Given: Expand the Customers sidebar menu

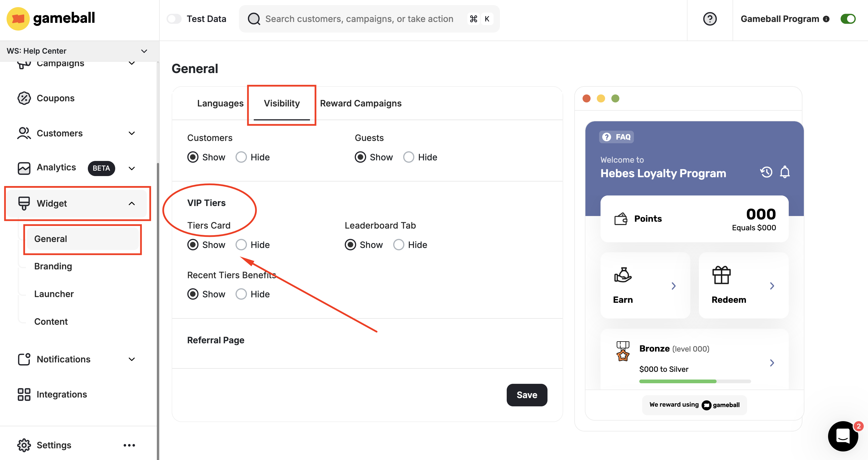Looking at the screenshot, I should [132, 133].
